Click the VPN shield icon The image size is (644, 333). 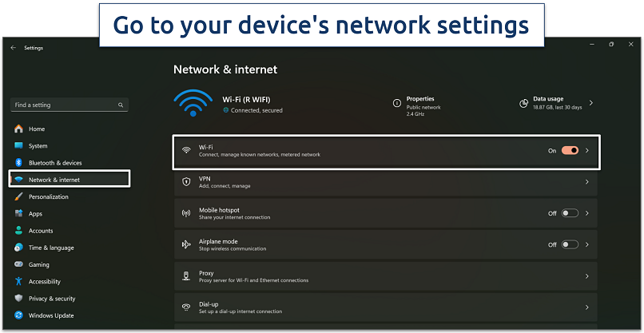186,182
